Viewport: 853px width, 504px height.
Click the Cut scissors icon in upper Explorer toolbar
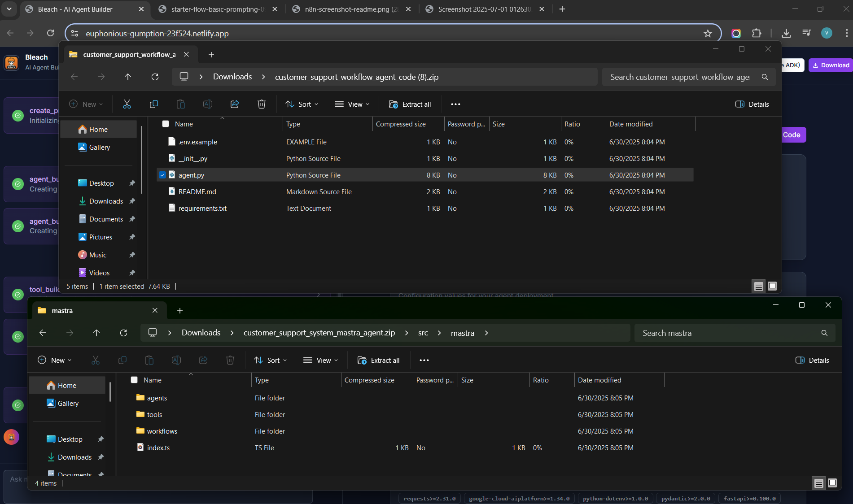127,104
